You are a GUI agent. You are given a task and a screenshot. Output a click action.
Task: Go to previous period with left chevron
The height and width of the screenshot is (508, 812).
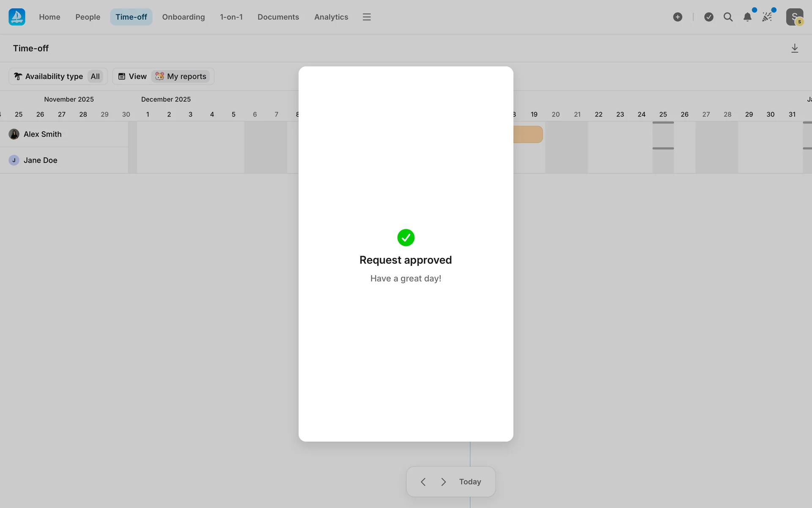coord(423,482)
